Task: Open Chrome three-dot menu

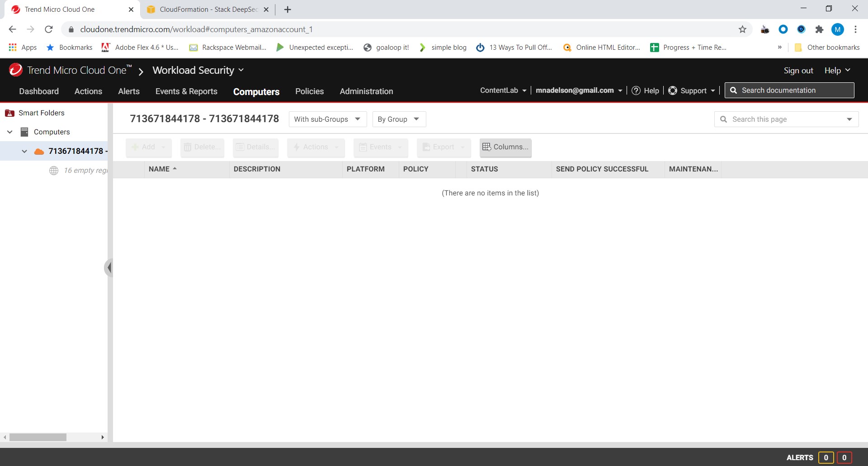Action: [855, 29]
